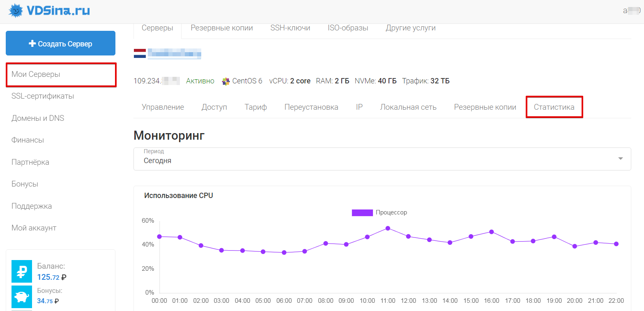644x311 pixels.
Task: Open Финансы section
Action: [28, 140]
